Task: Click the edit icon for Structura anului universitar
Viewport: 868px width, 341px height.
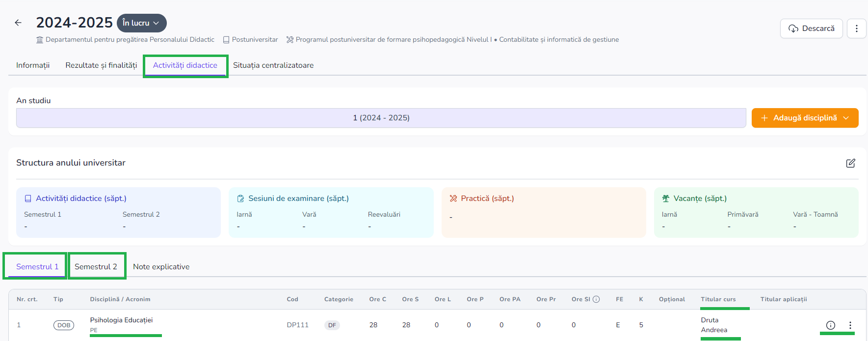Action: [850, 163]
